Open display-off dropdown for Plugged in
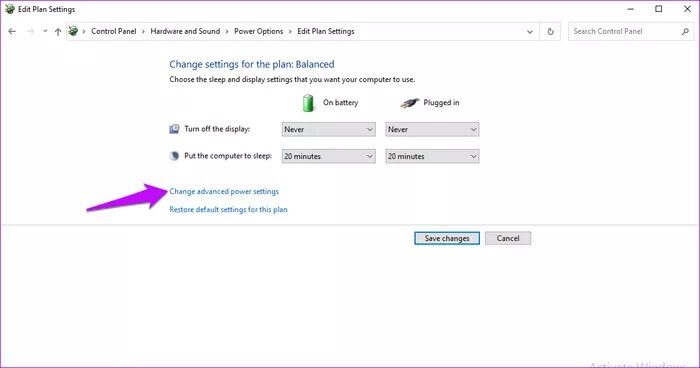This screenshot has width=700, height=368. [432, 130]
